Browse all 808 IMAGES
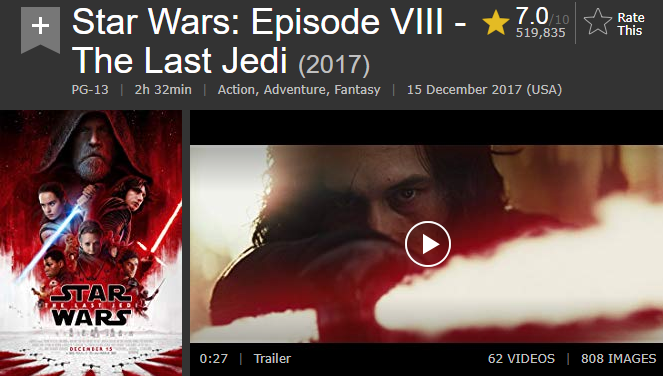663x376 pixels. [x=618, y=359]
